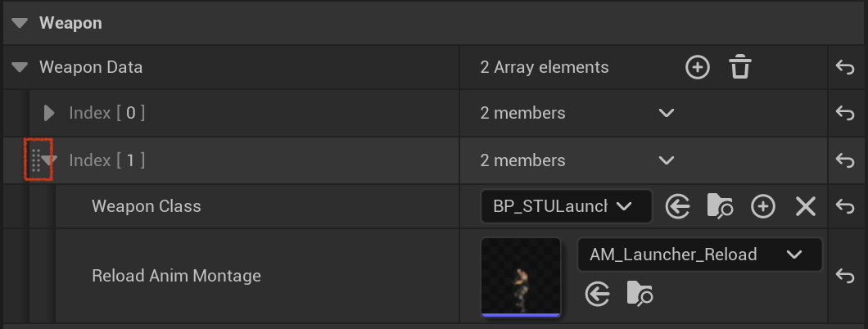Open Index [ 1 ] options dropdown chevron

pyautogui.click(x=667, y=160)
